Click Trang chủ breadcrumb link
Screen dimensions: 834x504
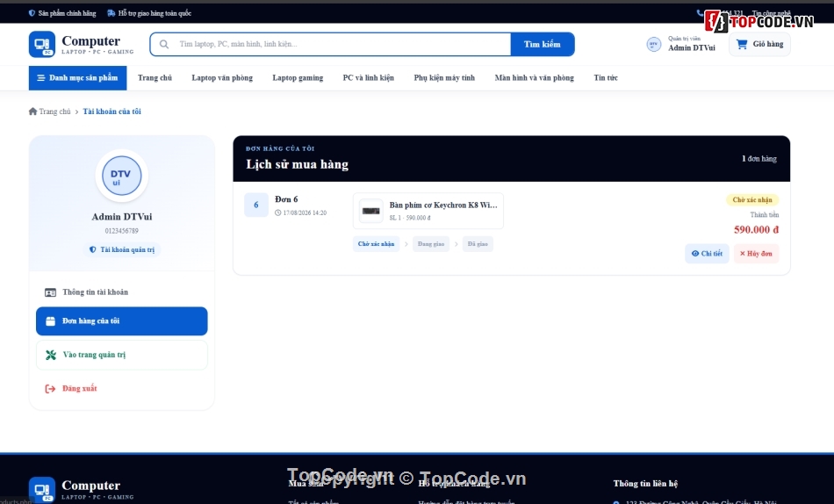[x=54, y=112]
